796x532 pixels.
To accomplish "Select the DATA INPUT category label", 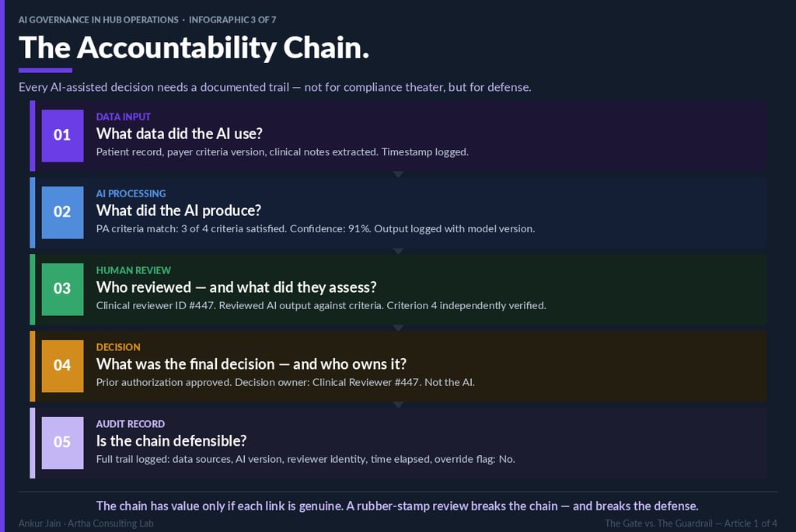I will click(124, 117).
